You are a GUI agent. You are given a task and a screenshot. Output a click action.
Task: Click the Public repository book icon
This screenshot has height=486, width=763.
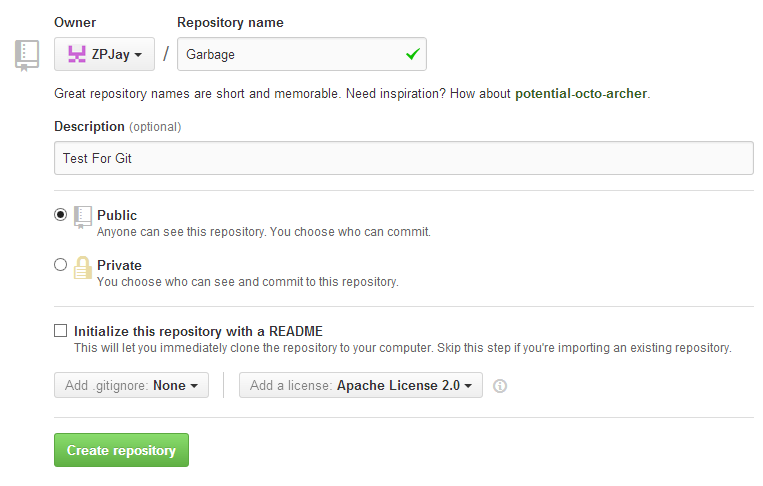coord(83,216)
